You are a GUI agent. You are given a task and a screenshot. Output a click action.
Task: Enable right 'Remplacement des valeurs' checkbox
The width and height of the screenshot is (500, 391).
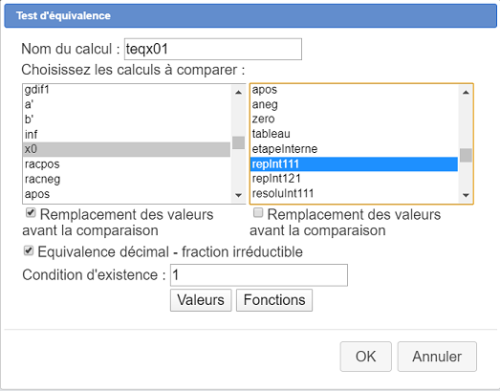[258, 212]
